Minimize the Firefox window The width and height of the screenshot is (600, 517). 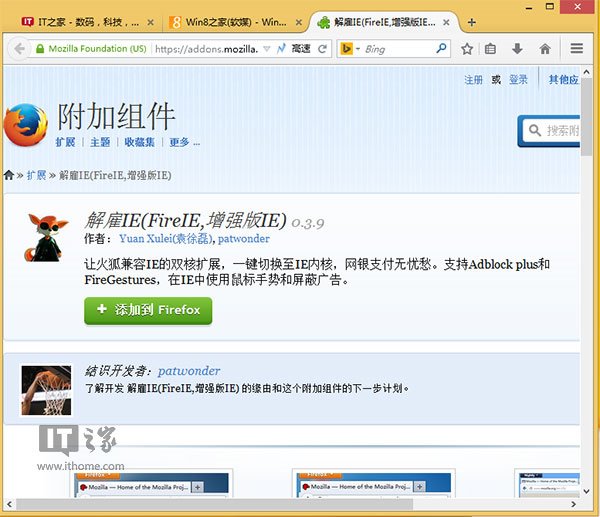tap(529, 7)
